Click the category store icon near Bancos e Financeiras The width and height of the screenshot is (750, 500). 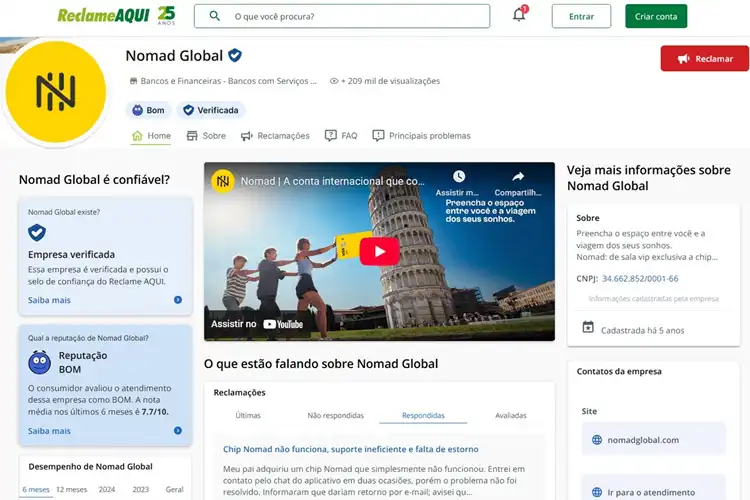click(133, 81)
